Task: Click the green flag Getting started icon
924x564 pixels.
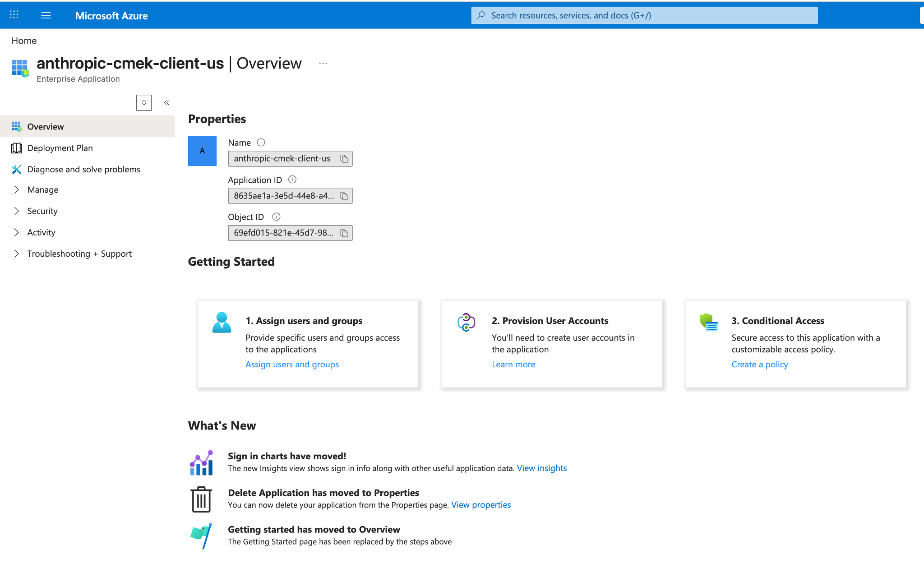Action: pos(201,536)
